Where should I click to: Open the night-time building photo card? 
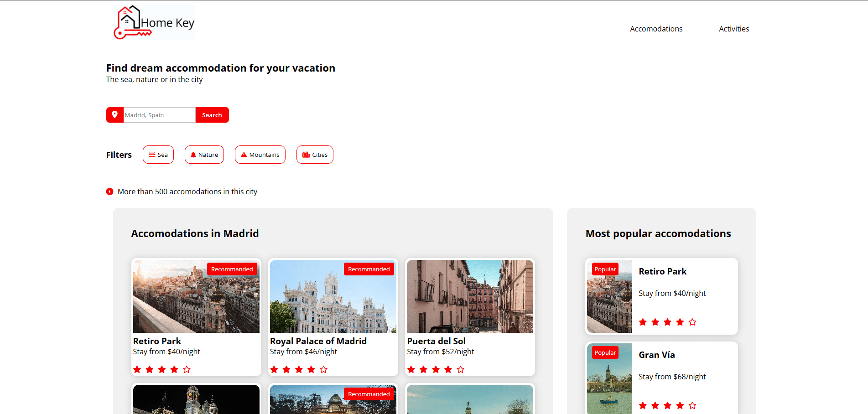(196, 399)
